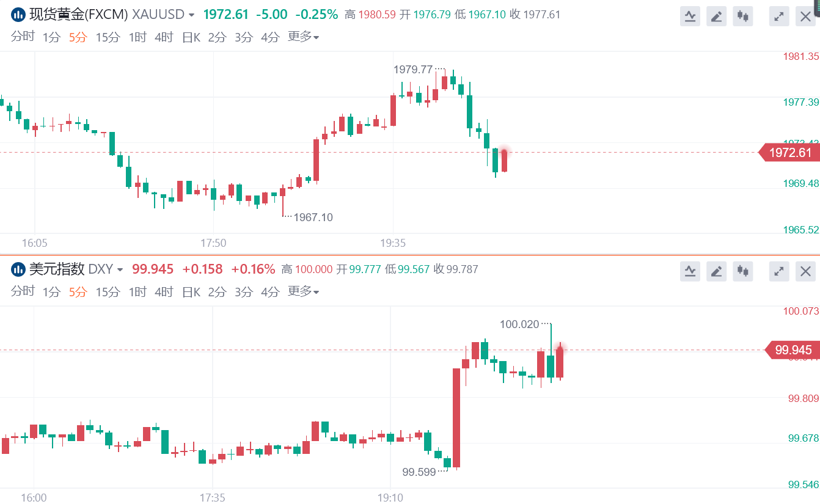
Task: Open indicators on the gold XAUUSD chart
Action: click(690, 16)
